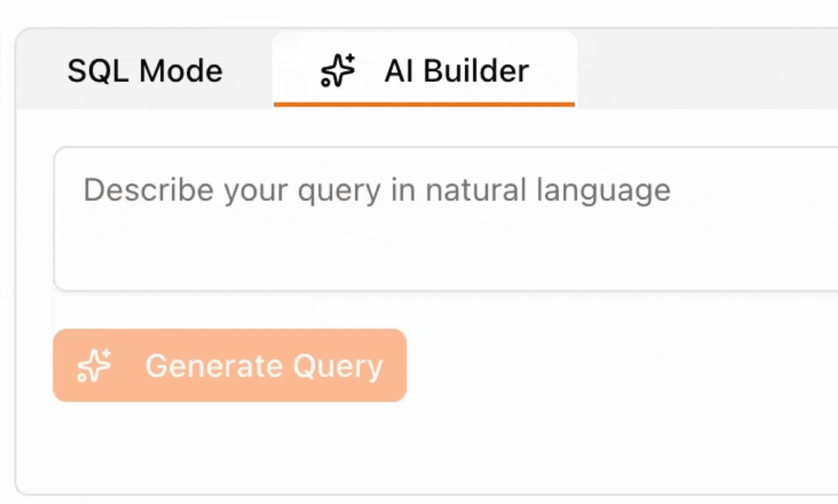The width and height of the screenshot is (838, 504).
Task: Click the Generate Query button
Action: point(230,365)
